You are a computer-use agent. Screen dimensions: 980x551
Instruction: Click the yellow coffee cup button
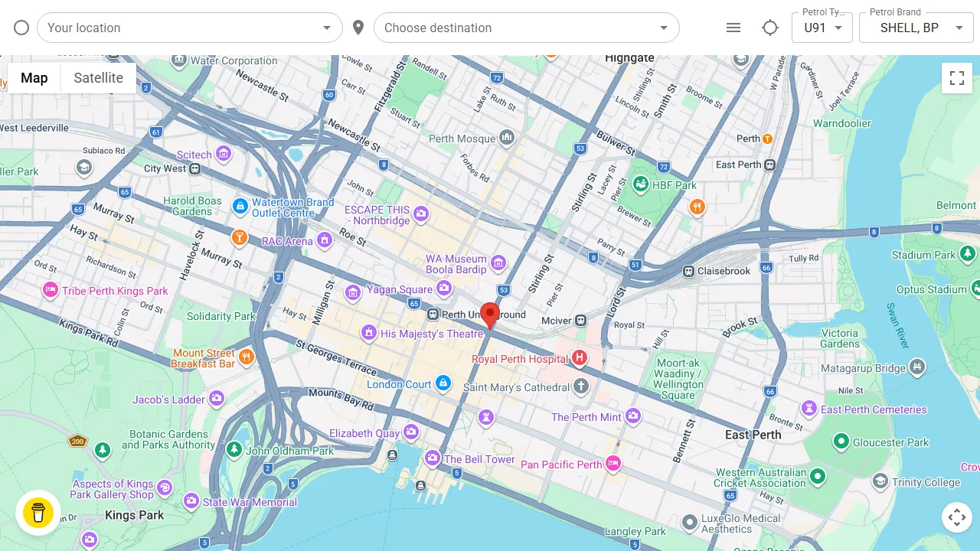pyautogui.click(x=38, y=513)
